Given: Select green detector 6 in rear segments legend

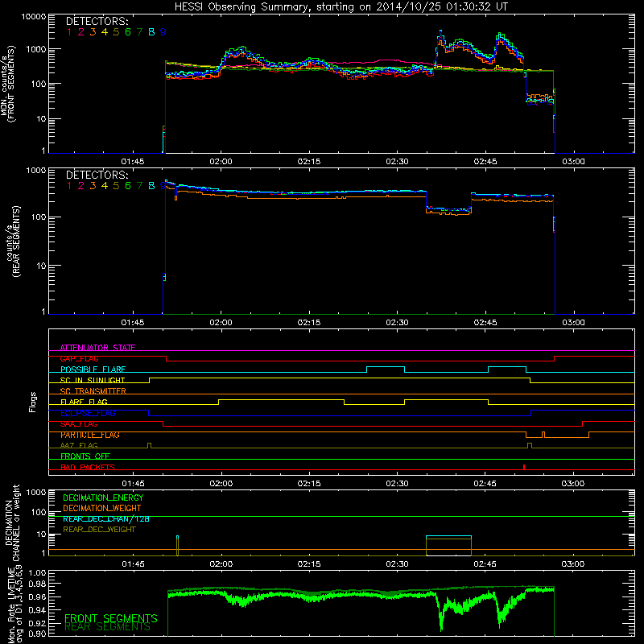Looking at the screenshot, I should [x=128, y=186].
